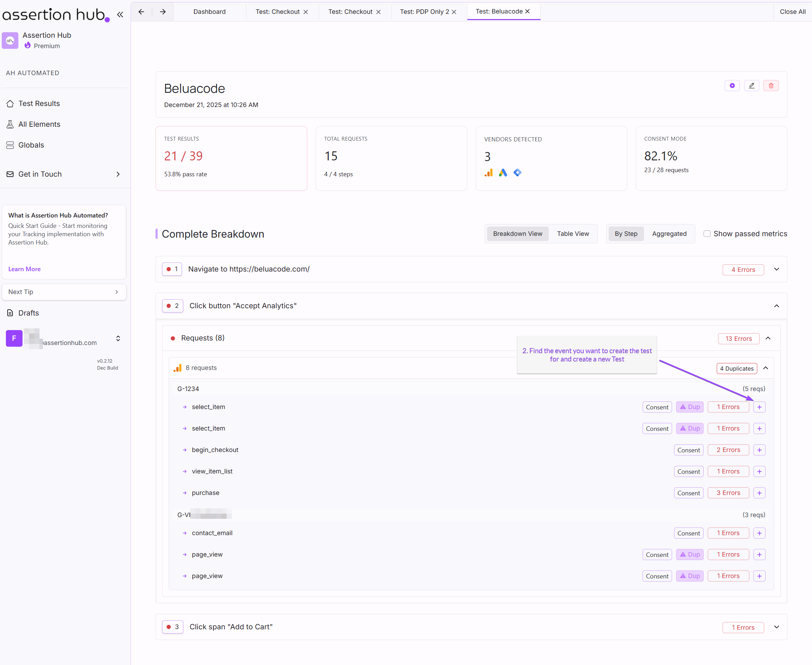Switch to Table View
The width and height of the screenshot is (812, 665).
click(x=573, y=234)
